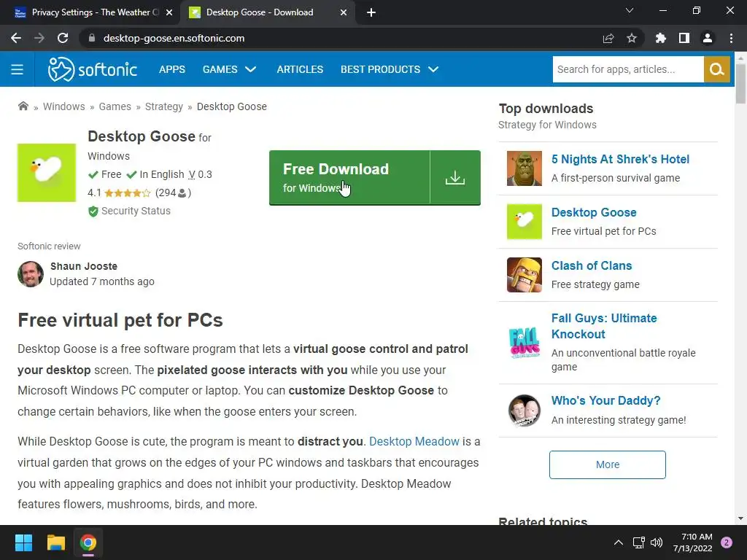This screenshot has width=747, height=560.
Task: Click the (294) user ratings count
Action: coord(174,192)
